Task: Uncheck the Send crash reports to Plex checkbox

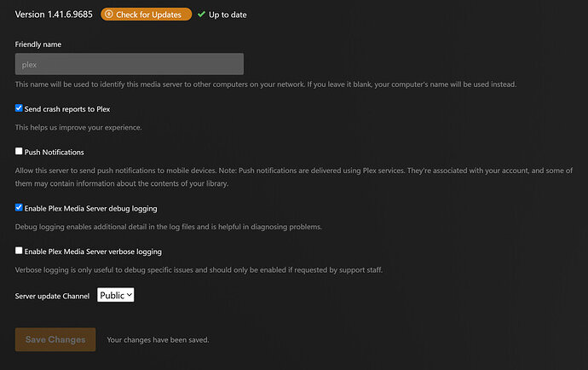Action: pos(20,108)
